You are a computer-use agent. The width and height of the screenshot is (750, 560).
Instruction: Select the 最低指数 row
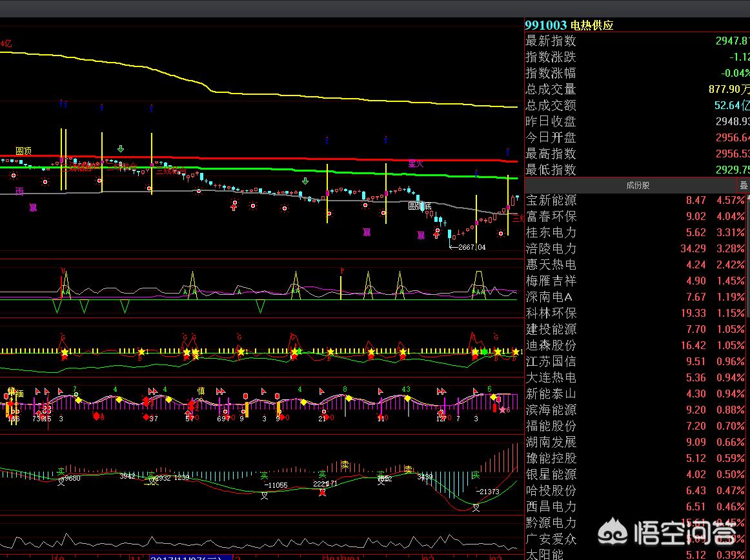(637, 170)
